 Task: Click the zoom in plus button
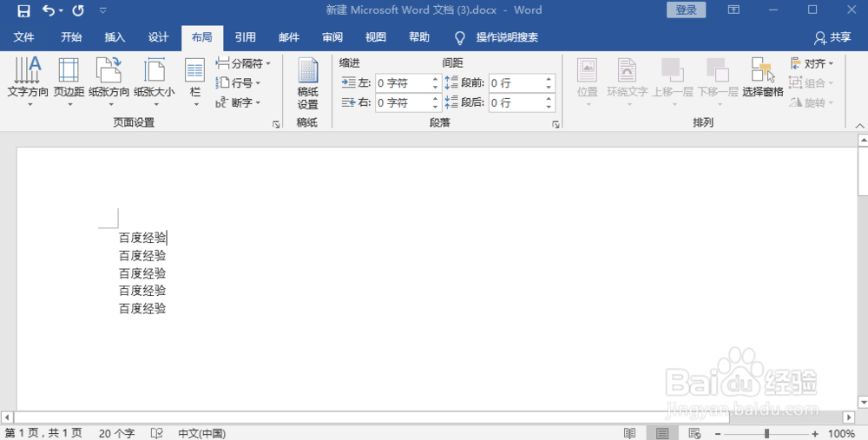tap(815, 434)
